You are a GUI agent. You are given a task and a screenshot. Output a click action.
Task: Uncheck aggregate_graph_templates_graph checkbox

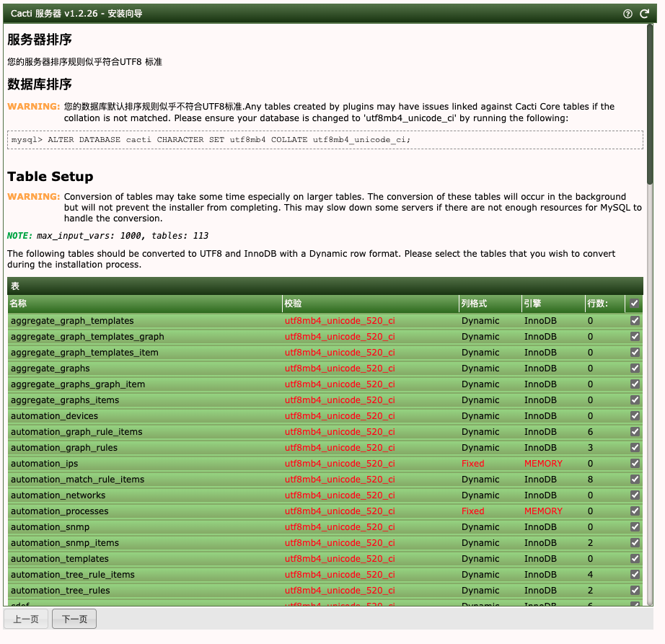[635, 336]
